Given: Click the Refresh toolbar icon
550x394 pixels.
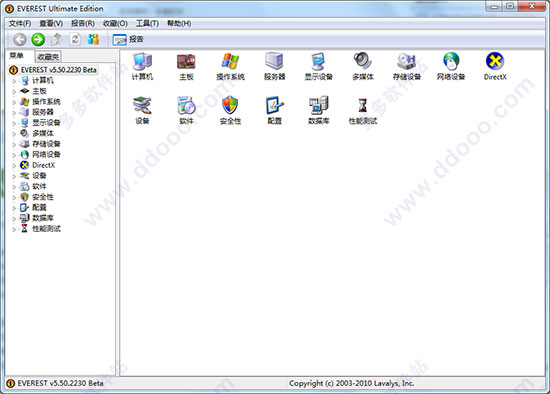Looking at the screenshot, I should (x=75, y=39).
